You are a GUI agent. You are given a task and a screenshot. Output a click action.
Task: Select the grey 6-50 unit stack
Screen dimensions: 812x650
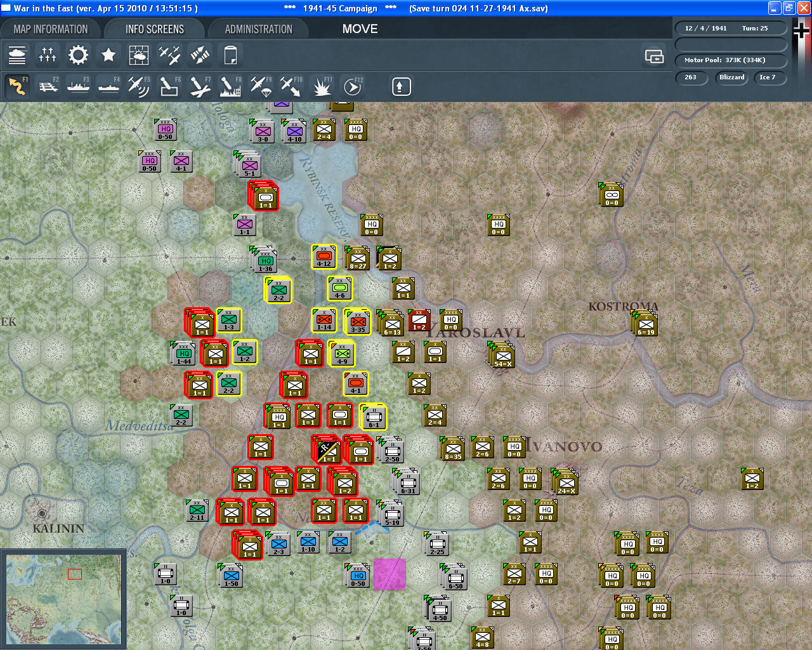(x=454, y=577)
